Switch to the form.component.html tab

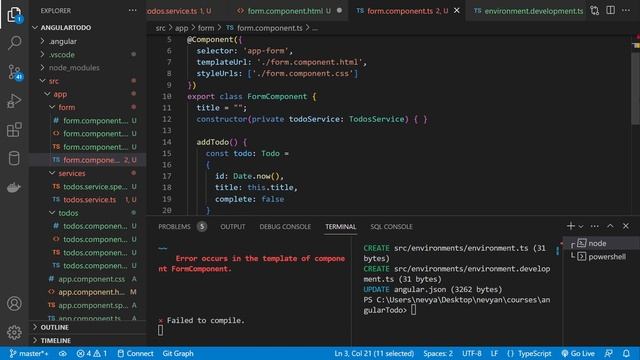pos(289,11)
